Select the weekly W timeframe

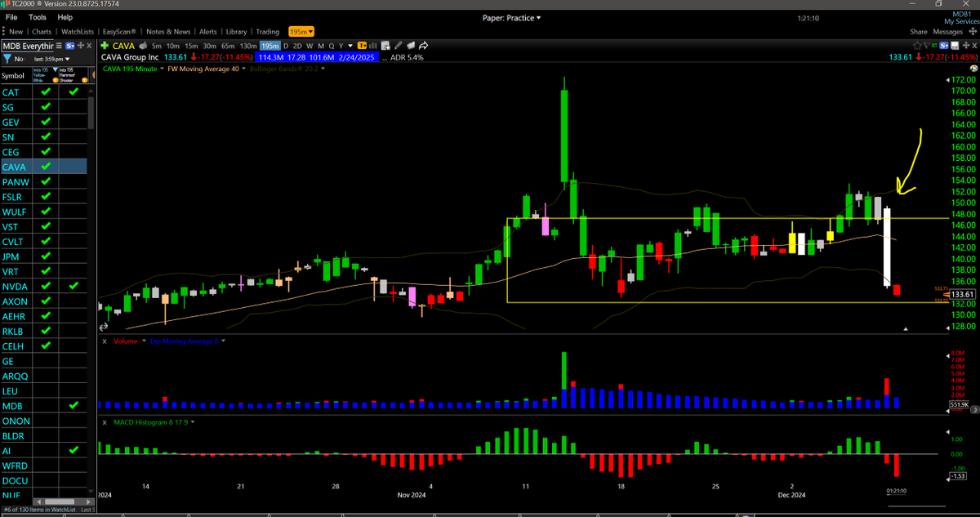click(310, 46)
